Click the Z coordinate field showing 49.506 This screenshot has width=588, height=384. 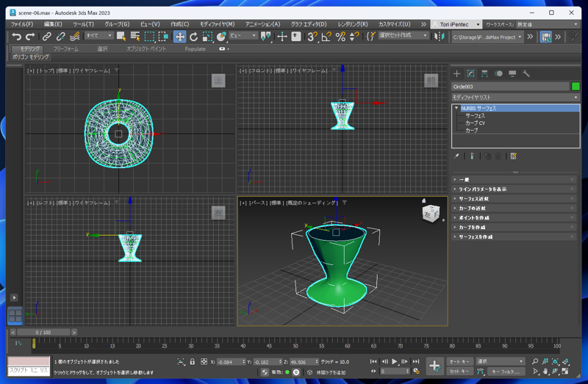click(x=302, y=362)
